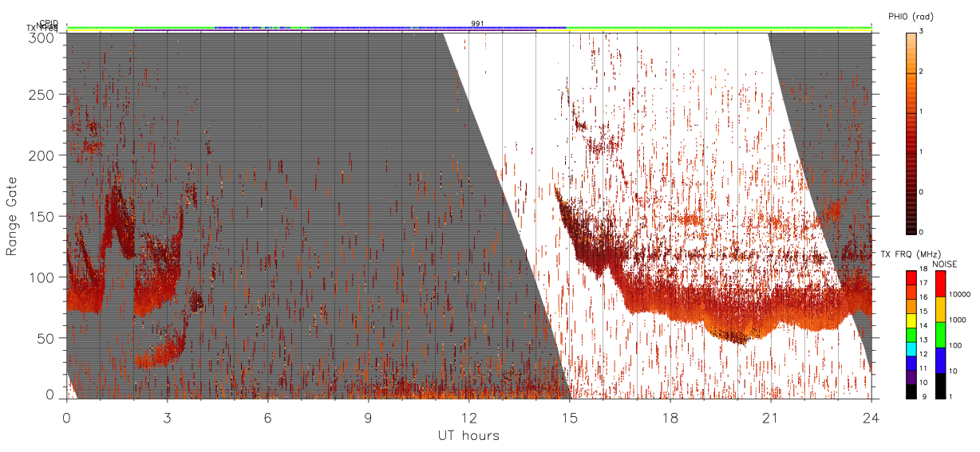
Task: Click the 200 label on Range Gate axis
Action: tap(42, 155)
